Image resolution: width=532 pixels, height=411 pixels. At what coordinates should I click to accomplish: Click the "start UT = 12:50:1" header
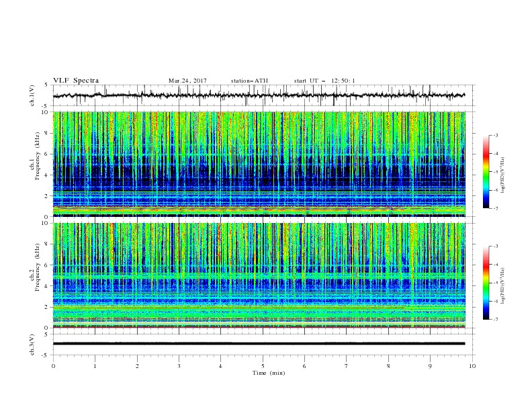(x=324, y=81)
